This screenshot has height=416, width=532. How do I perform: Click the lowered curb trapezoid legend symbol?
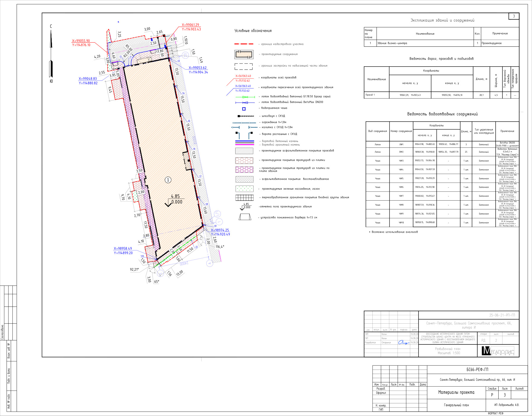pyautogui.click(x=245, y=217)
